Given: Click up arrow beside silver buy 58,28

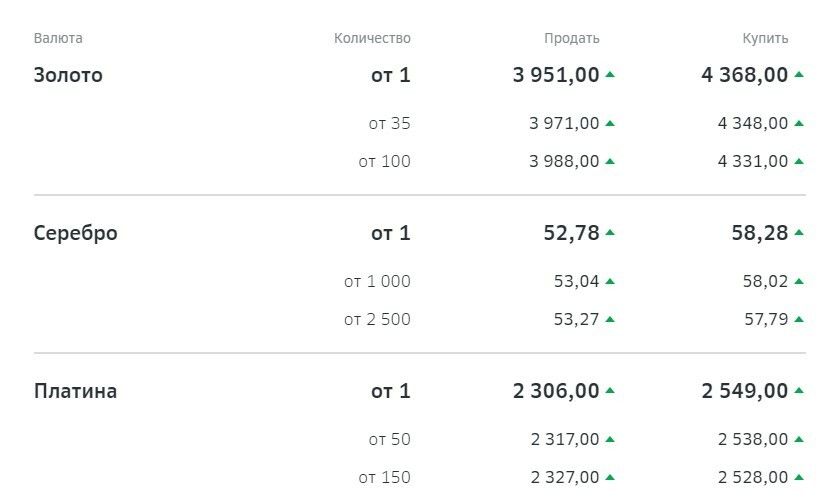Looking at the screenshot, I should (x=799, y=233).
